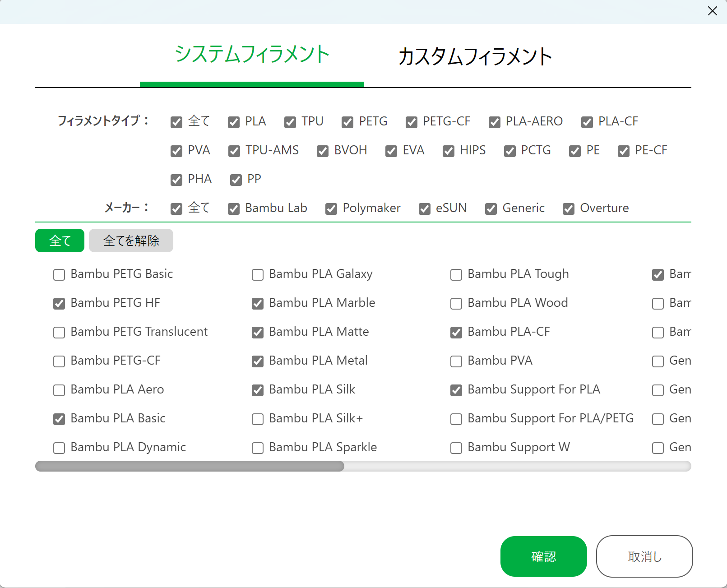Toggle the PE-CF filament type checkbox

coord(624,151)
